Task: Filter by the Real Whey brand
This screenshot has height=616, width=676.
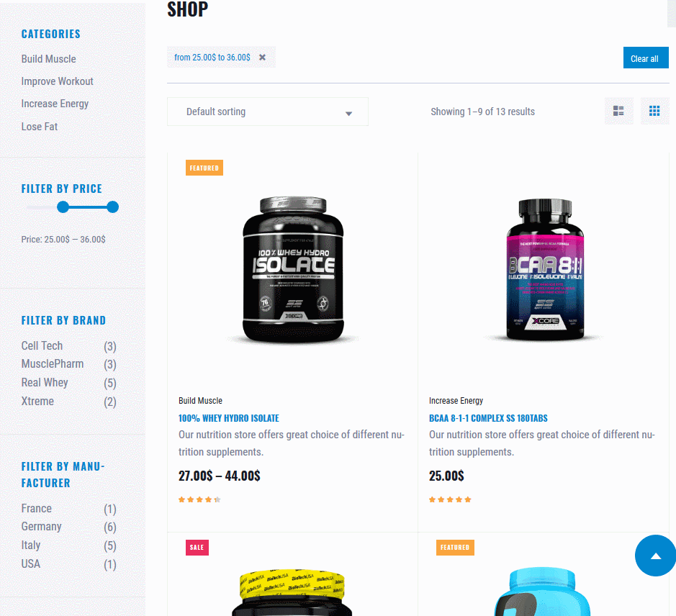Action: (x=45, y=382)
